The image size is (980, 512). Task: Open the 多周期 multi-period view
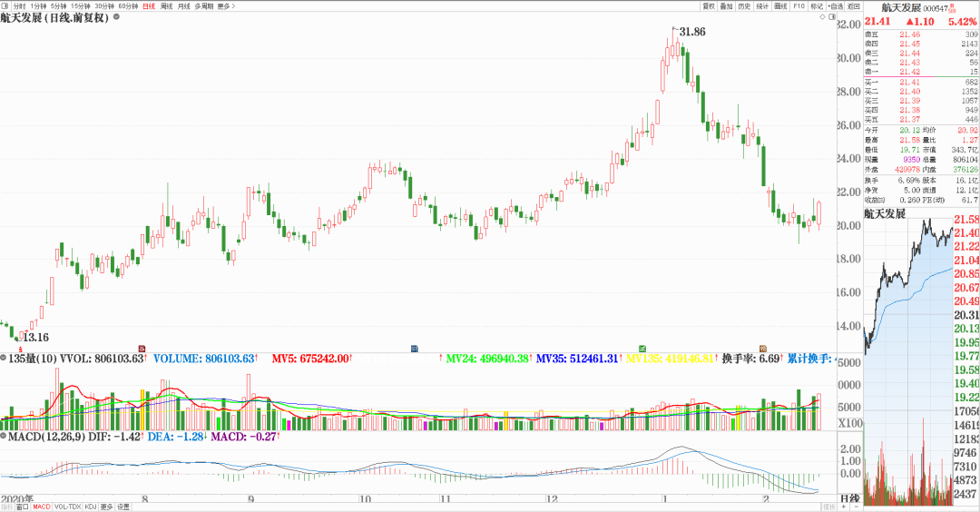coord(204,6)
